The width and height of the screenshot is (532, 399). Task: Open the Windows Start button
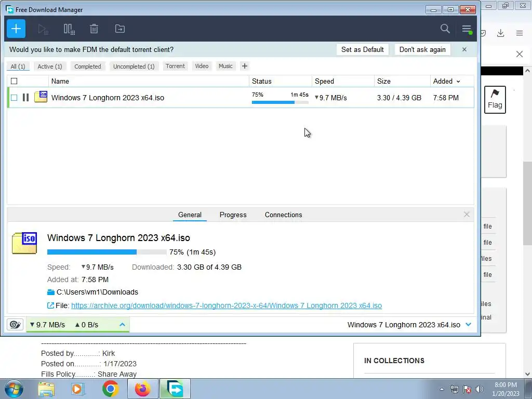coord(14,389)
